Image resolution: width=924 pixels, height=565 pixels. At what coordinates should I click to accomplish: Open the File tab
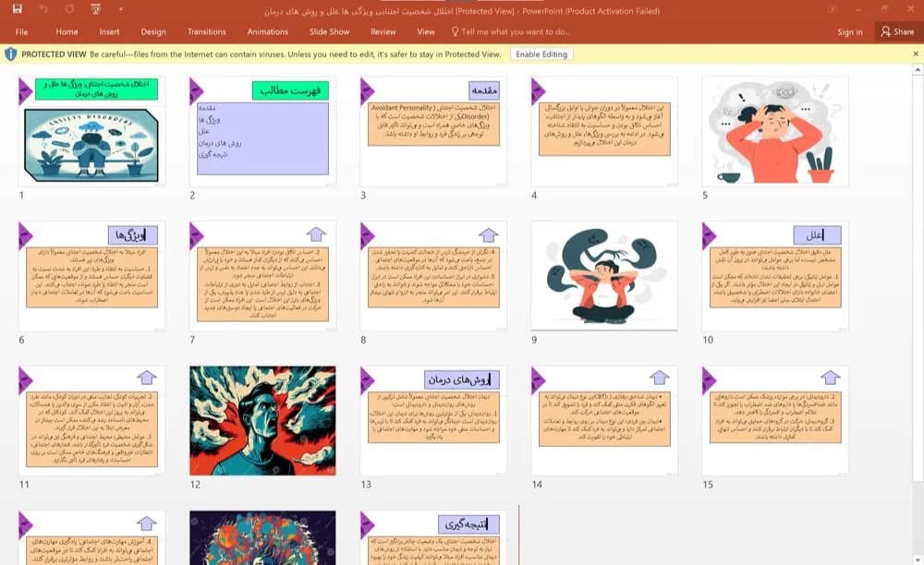(22, 31)
